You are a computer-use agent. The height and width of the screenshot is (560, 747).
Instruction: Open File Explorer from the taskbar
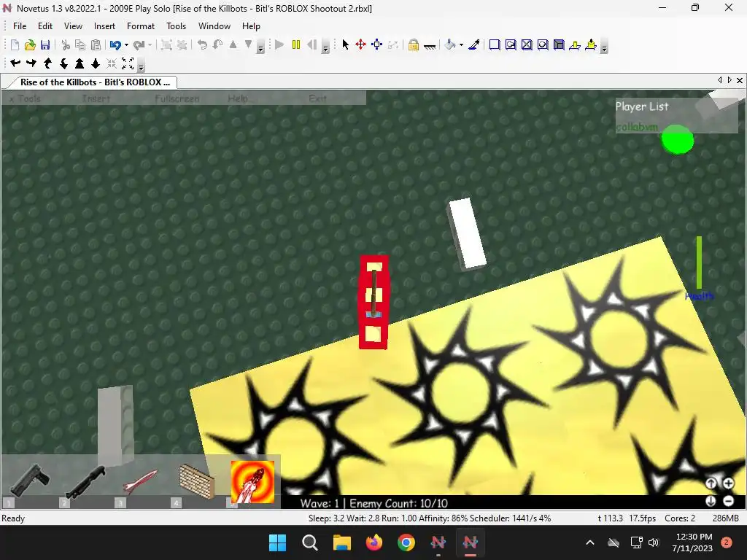click(341, 542)
